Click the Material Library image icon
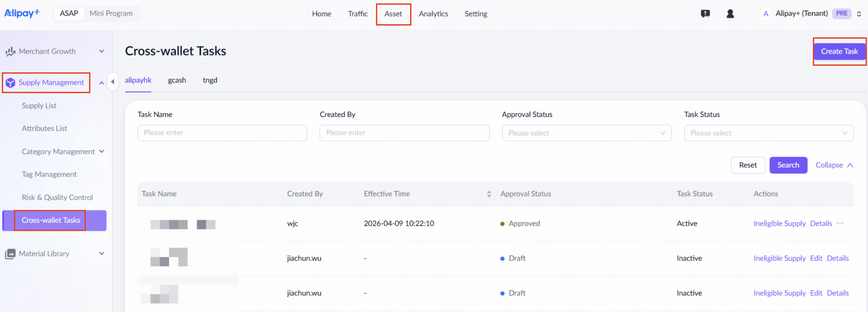This screenshot has height=312, width=868. pos(11,254)
